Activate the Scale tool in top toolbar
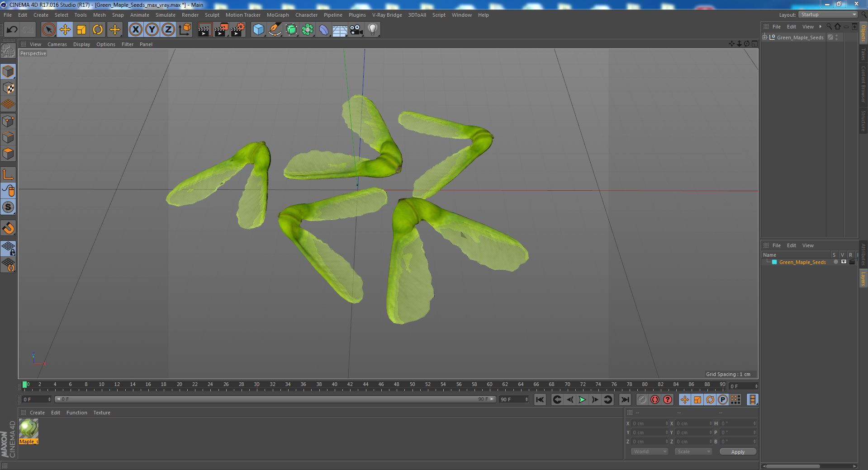This screenshot has width=868, height=470. (81, 30)
